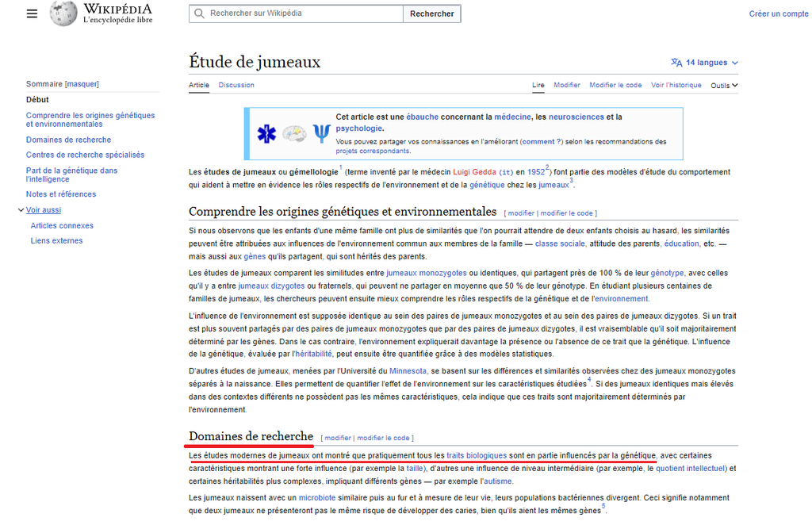This screenshot has height=529, width=812.
Task: Hide the Sommaire with masquer
Action: tap(82, 84)
